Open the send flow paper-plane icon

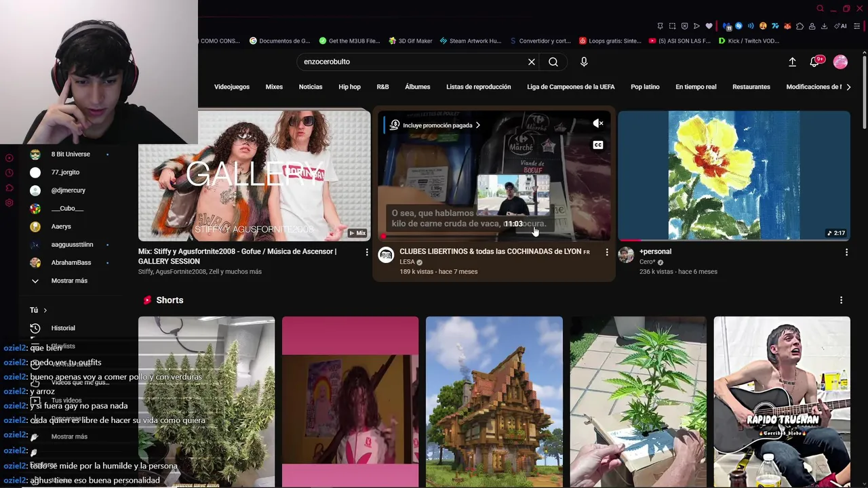(696, 26)
